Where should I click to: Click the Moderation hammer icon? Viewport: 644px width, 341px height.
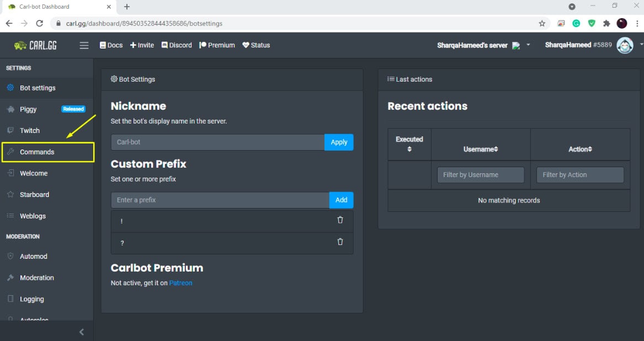(10, 278)
